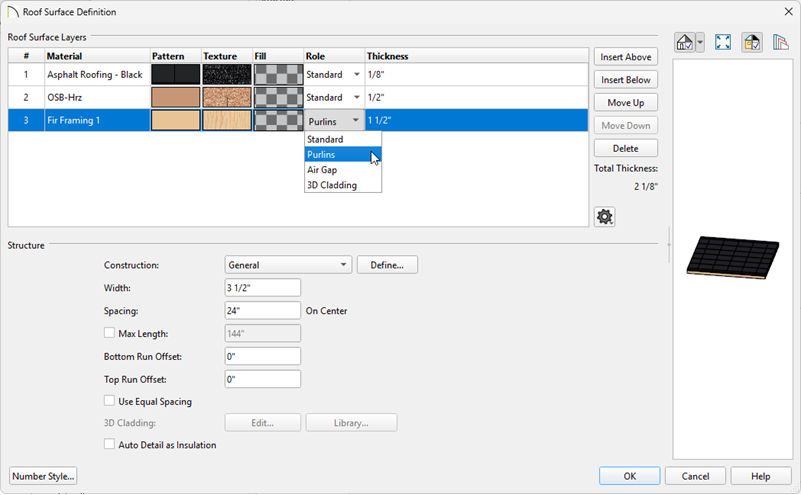The image size is (801, 495).
Task: Click the 1 1/2" thickness cell
Action: [477, 121]
